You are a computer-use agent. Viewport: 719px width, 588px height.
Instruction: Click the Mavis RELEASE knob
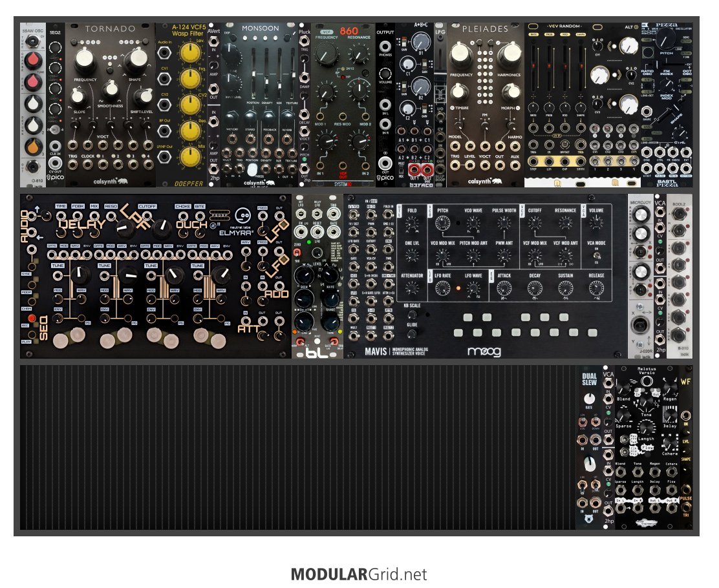(x=596, y=288)
